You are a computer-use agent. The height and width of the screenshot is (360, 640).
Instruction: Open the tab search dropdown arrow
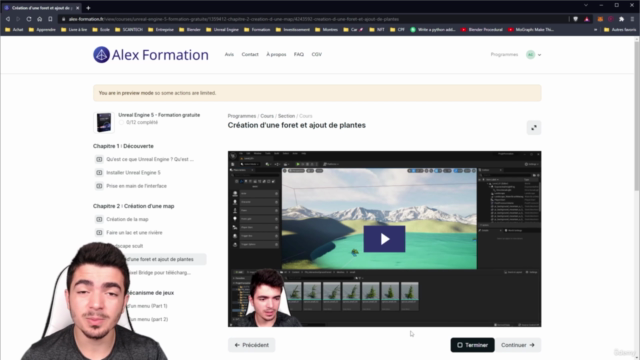pos(586,5)
